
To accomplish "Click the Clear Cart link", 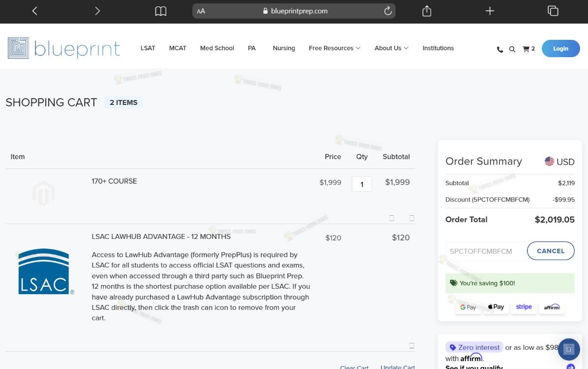I will click(x=354, y=367).
